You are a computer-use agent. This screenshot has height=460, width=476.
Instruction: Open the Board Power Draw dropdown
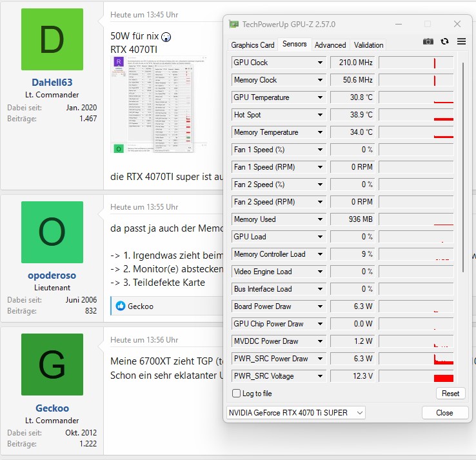click(x=320, y=306)
